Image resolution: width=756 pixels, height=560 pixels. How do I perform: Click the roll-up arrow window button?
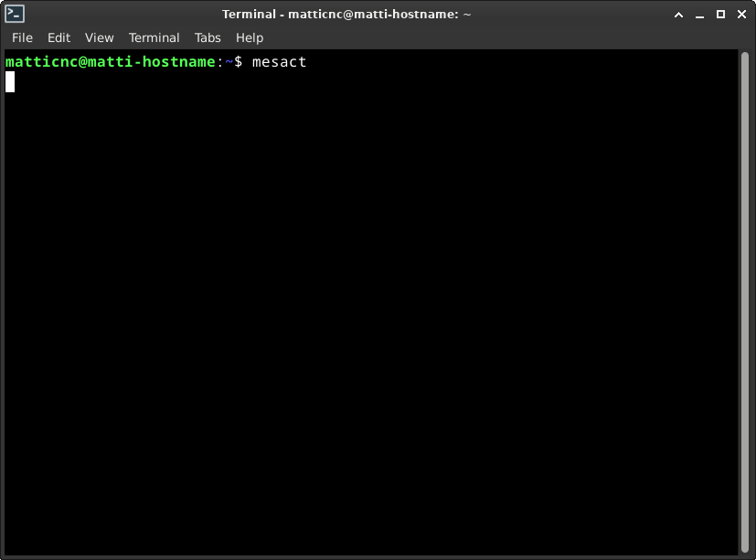(678, 15)
